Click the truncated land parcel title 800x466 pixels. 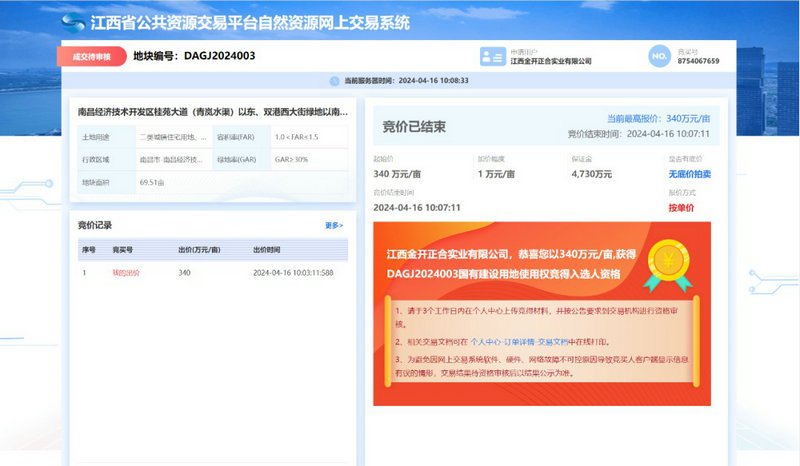212,113
